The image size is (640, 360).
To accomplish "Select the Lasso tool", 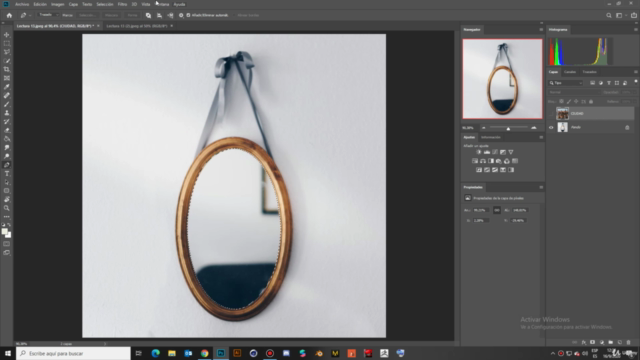I will coord(7,52).
